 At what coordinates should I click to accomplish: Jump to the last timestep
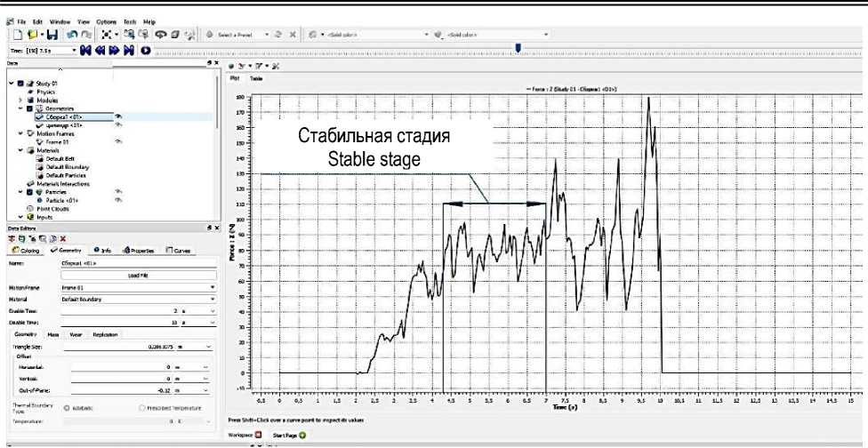coord(128,51)
